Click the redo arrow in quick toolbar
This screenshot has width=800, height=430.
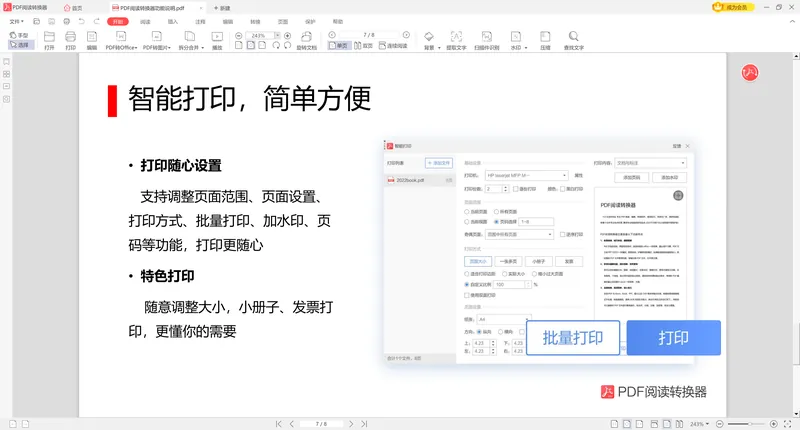[97, 21]
